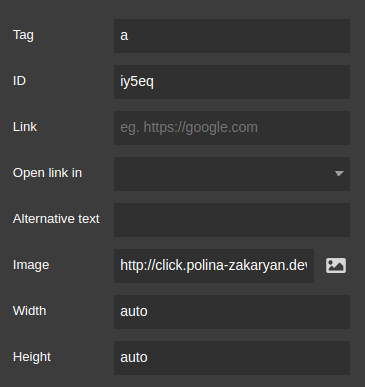The width and height of the screenshot is (365, 387).
Task: Click into the ID field showing iy5eq
Action: click(232, 82)
